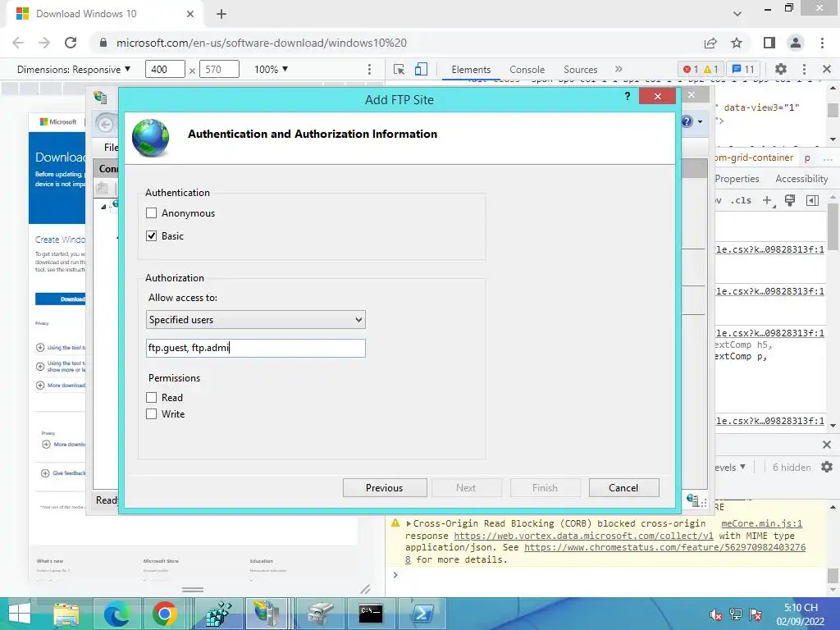Click the inspect element picker icon in DevTools
This screenshot has width=840, height=630.
tap(399, 69)
